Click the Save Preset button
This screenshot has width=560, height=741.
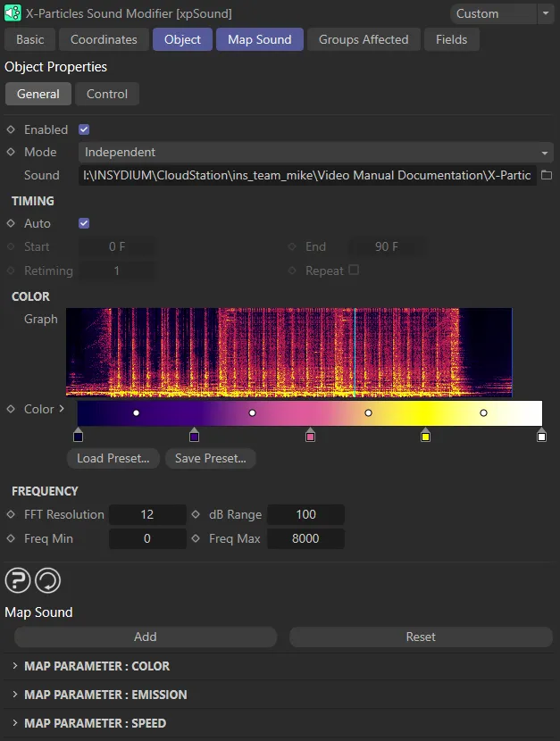coord(210,458)
